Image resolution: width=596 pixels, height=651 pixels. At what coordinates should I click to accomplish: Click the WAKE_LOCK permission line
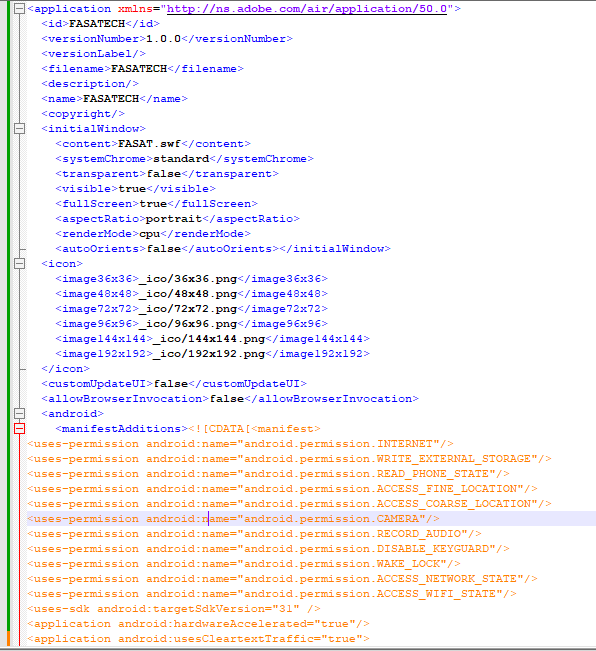tap(244, 564)
